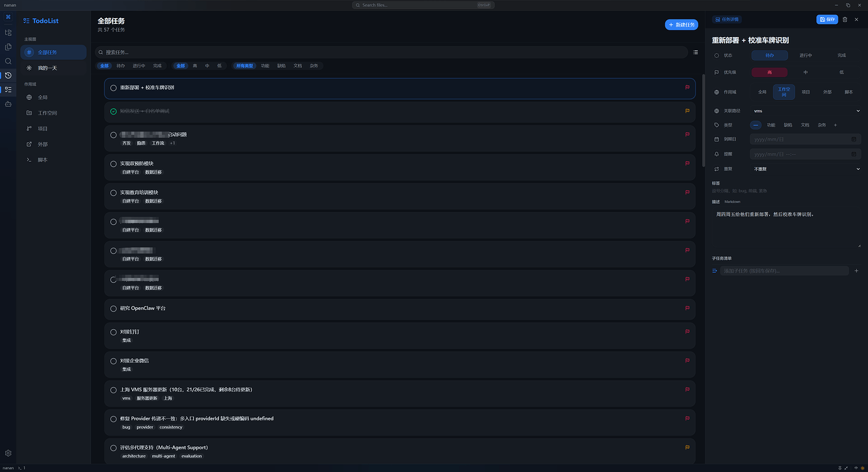The image size is (868, 472).
Task: Open the copy files icon in activity bar
Action: (8, 47)
